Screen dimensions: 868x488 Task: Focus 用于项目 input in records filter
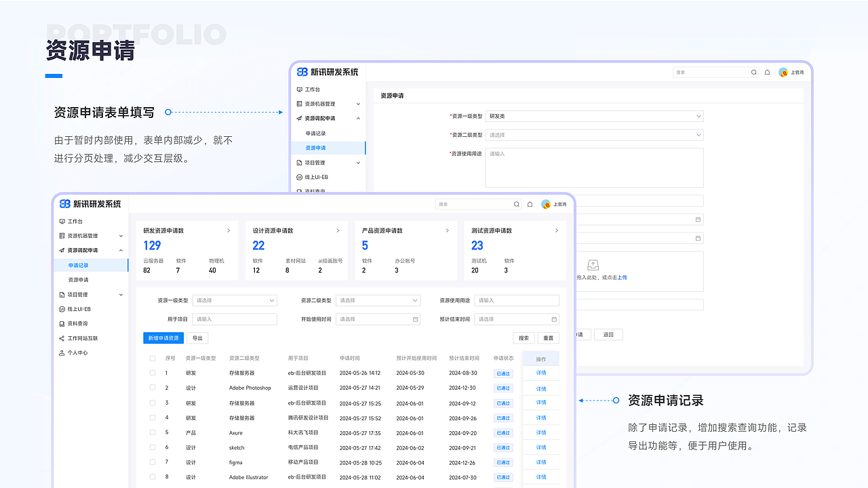tap(235, 319)
